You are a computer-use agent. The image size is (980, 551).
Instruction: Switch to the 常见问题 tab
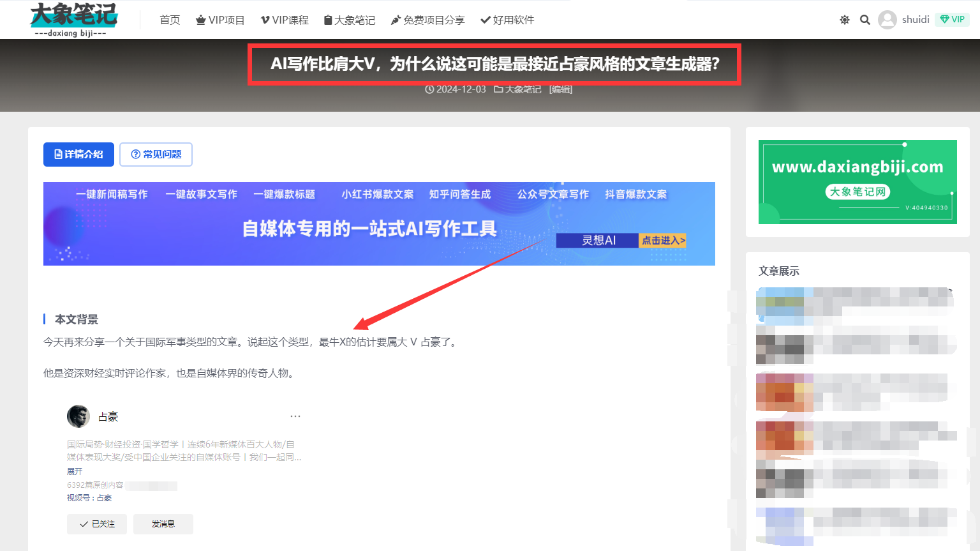pos(156,155)
